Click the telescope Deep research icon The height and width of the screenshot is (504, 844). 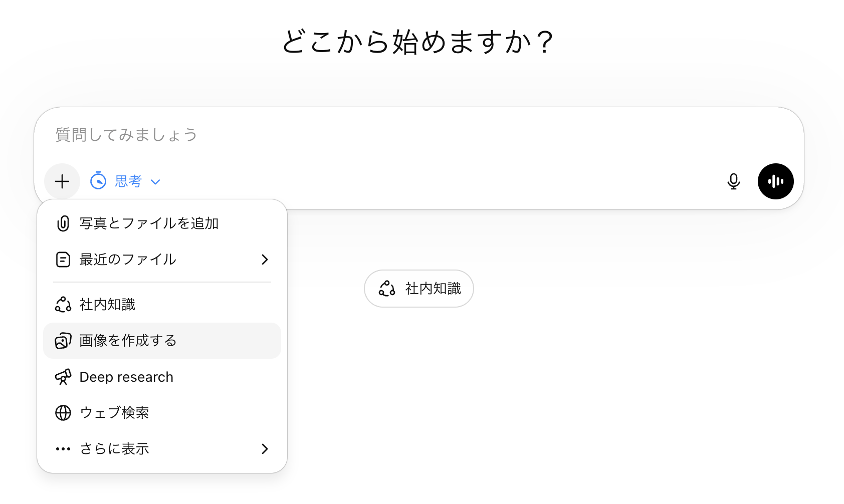[x=63, y=377]
